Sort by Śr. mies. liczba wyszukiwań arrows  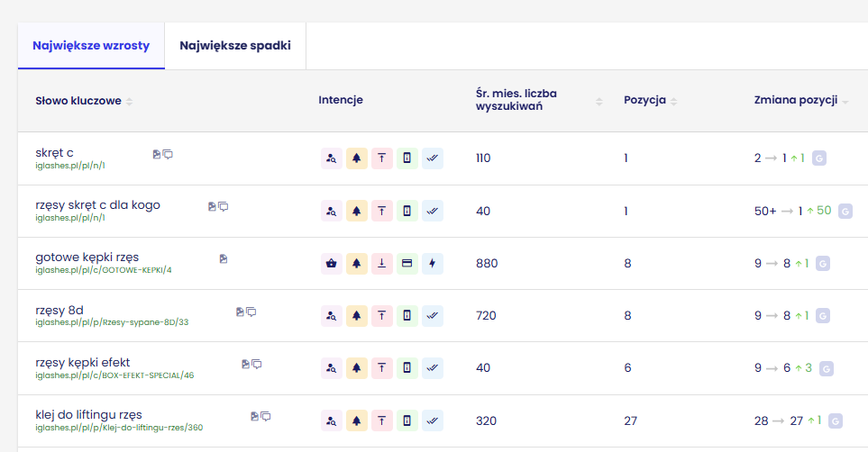point(599,101)
